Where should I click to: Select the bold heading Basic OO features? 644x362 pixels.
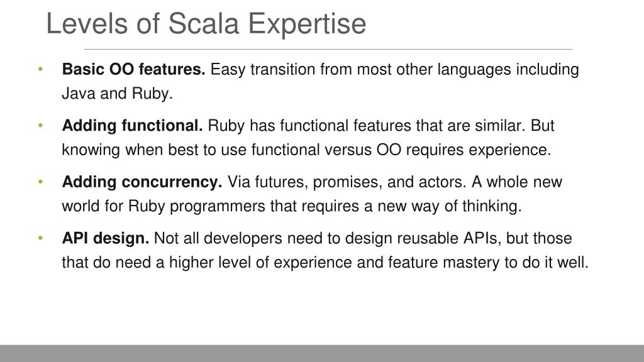133,69
